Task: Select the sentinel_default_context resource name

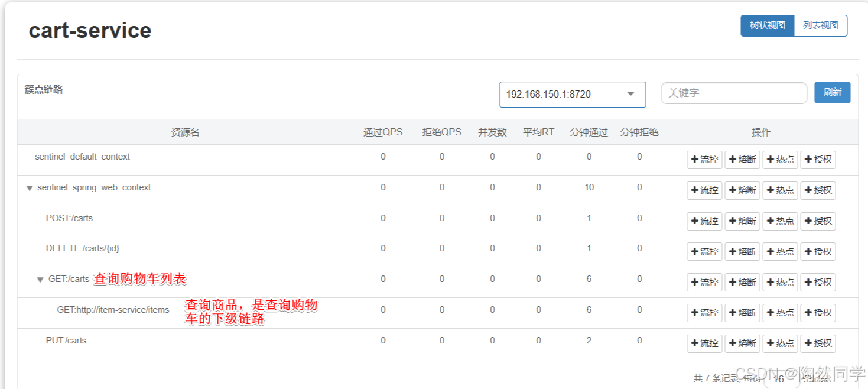Action: click(x=82, y=157)
